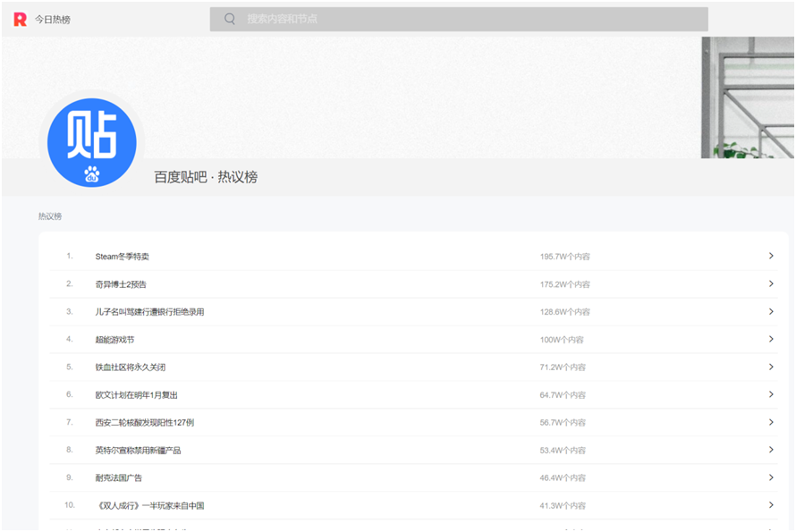Open the Steam冬季特卖 topic
Screen dimensions: 796x532
[123, 257]
